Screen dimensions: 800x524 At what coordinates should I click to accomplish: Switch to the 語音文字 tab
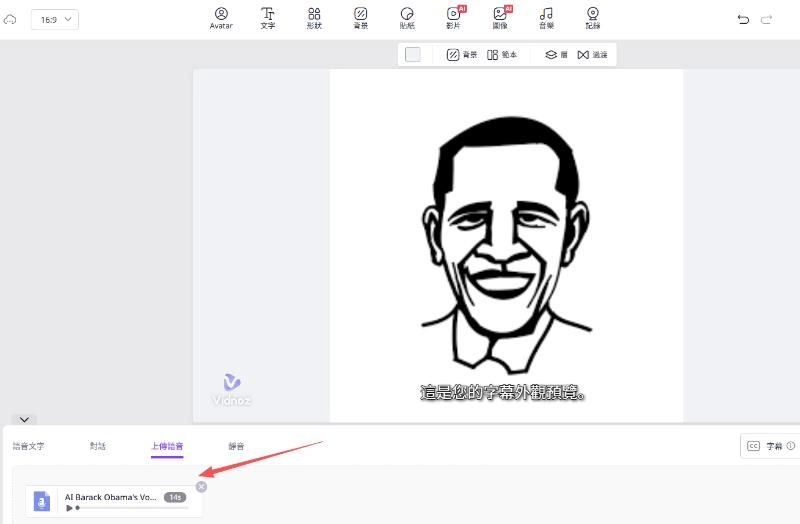point(28,446)
